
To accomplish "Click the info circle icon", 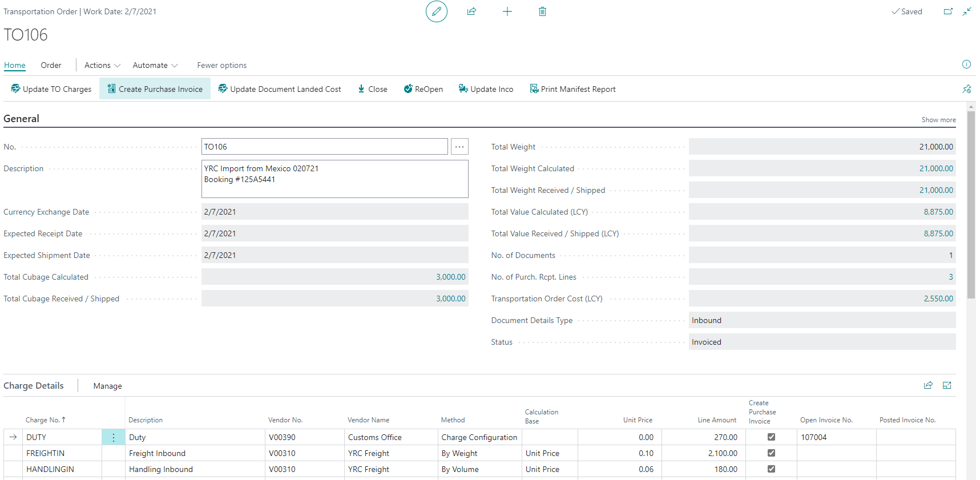I will click(x=966, y=64).
